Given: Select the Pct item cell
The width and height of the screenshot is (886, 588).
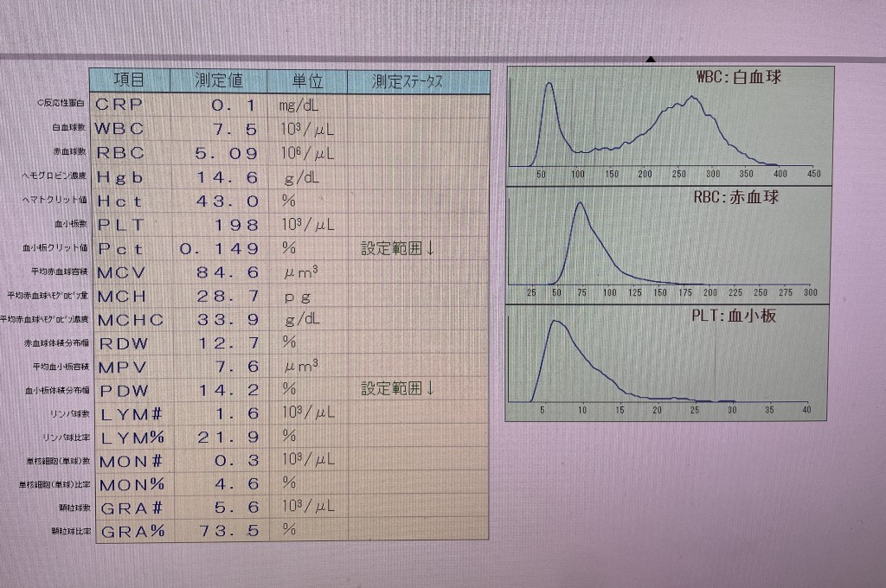Looking at the screenshot, I should (x=132, y=248).
